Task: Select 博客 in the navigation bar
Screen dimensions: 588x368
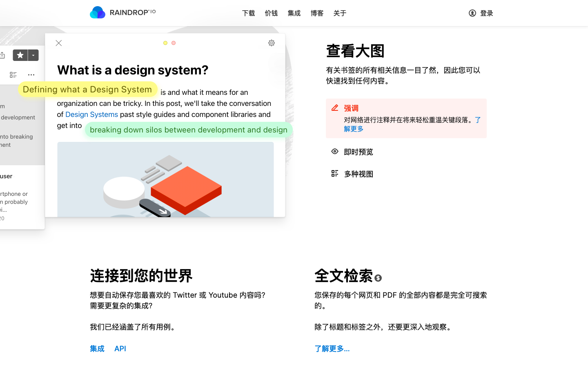Action: [x=317, y=13]
